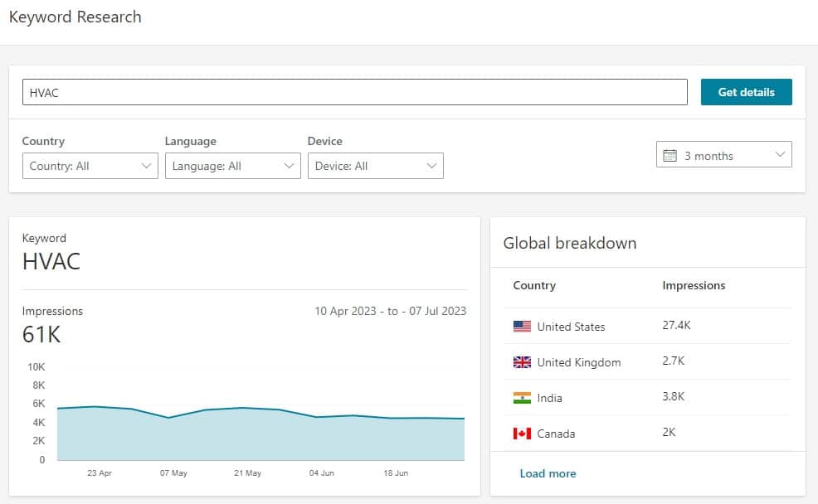Click the Country column header
This screenshot has width=818, height=504.
coord(534,285)
